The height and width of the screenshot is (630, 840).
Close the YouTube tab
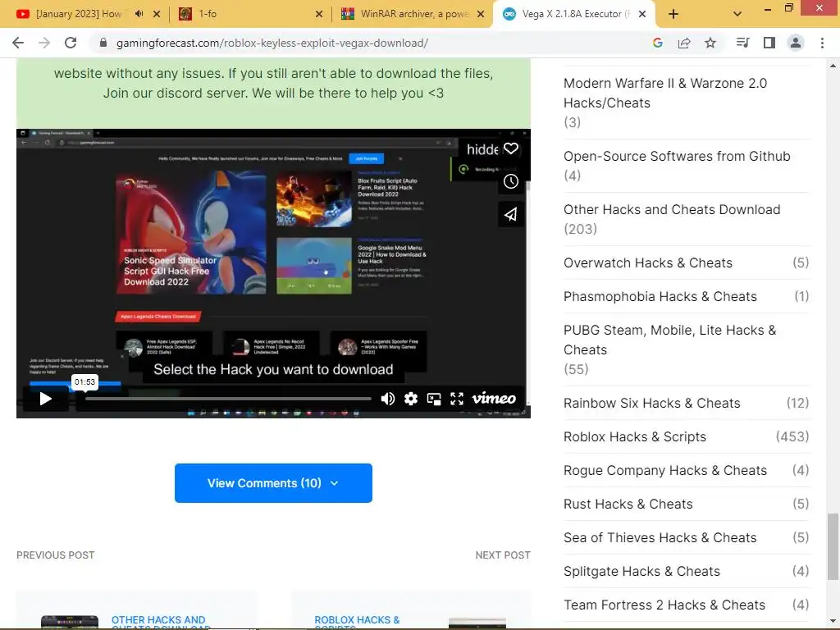click(157, 14)
